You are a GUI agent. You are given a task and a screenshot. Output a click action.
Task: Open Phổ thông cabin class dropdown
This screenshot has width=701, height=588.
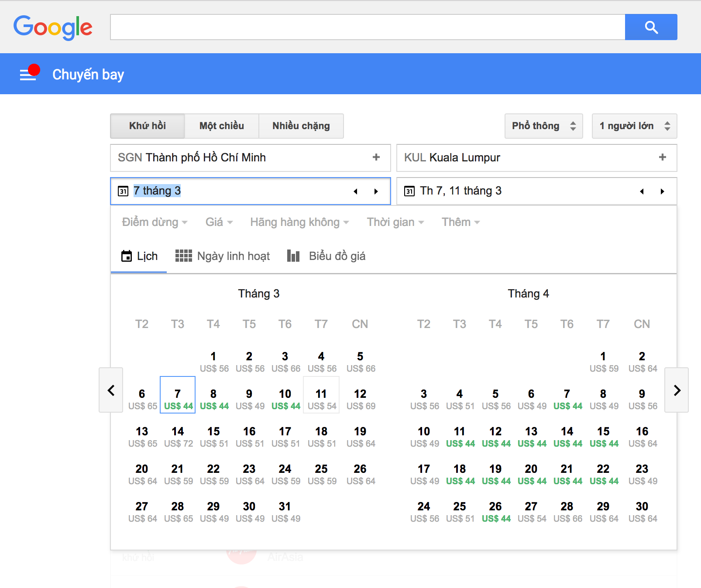click(544, 126)
